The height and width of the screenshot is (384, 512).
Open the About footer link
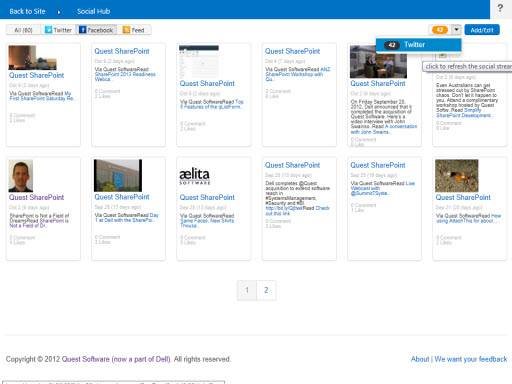(420, 359)
